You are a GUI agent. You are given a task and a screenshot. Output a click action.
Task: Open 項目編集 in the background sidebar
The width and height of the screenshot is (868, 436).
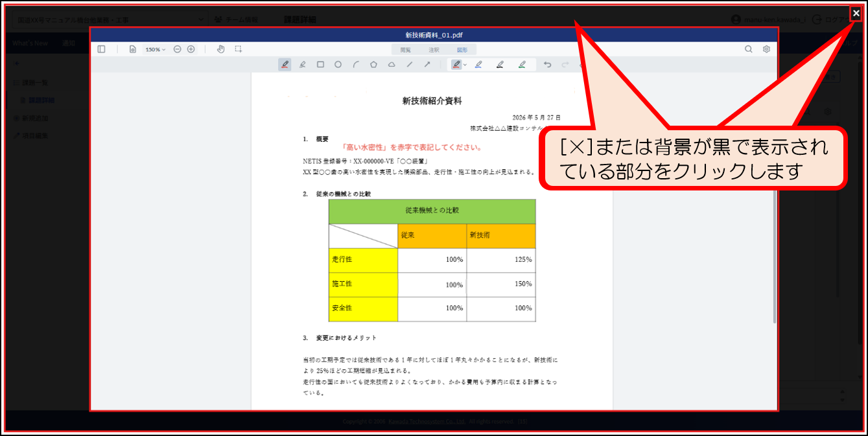[31, 136]
